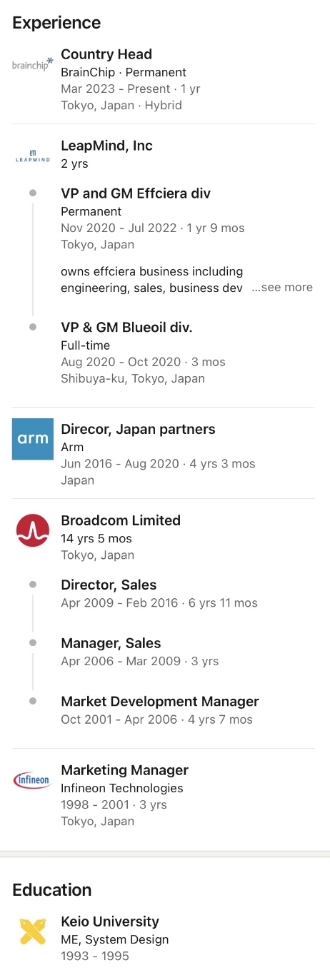Viewport: 330px width, 980px height.
Task: Select the VP and GM Effciera div role
Action: click(x=136, y=193)
